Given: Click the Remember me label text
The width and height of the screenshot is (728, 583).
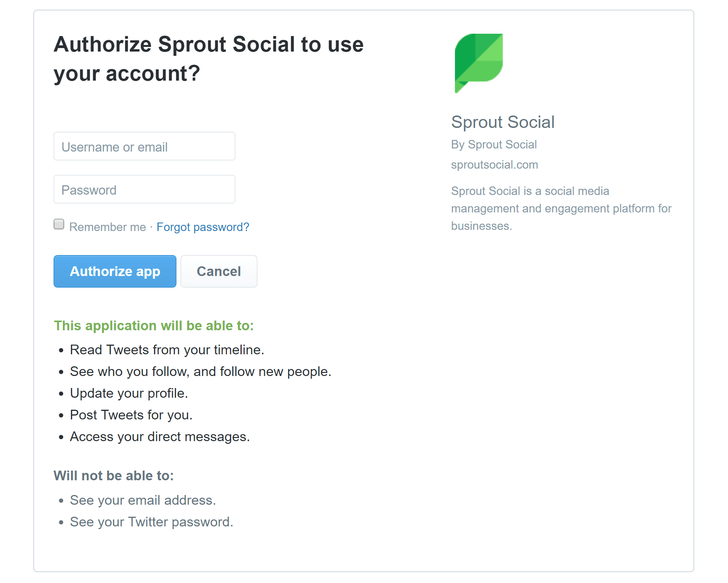Looking at the screenshot, I should [x=107, y=227].
